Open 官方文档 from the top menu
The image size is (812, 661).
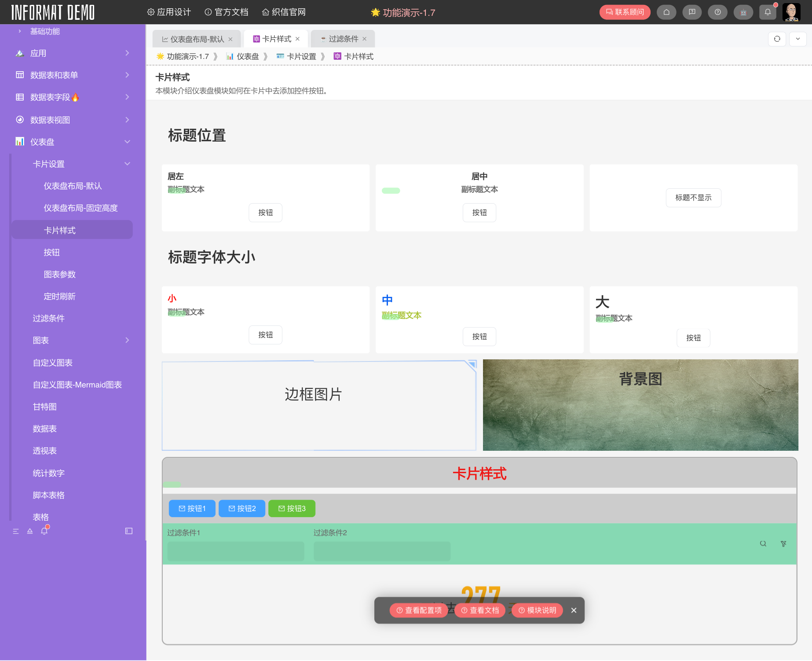[x=226, y=12]
